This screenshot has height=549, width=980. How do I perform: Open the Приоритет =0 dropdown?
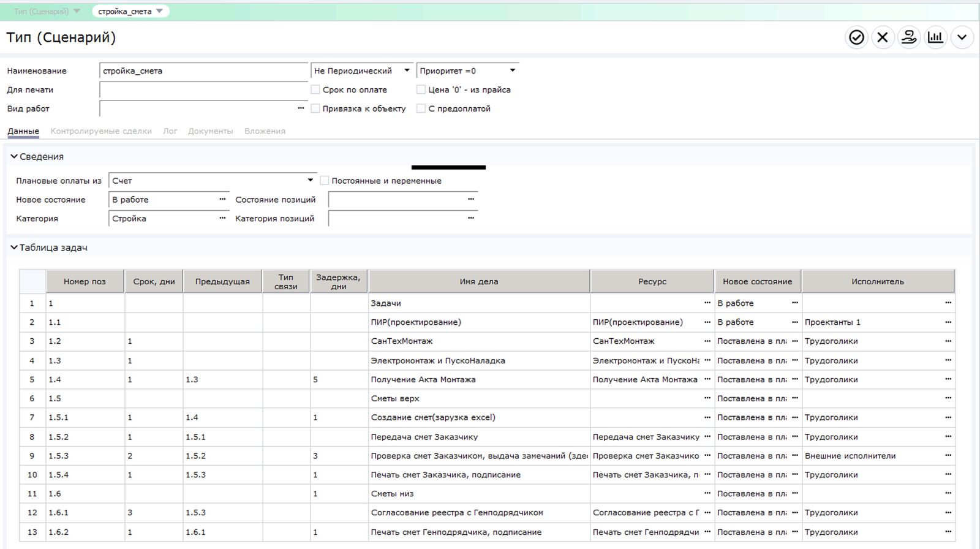467,71
